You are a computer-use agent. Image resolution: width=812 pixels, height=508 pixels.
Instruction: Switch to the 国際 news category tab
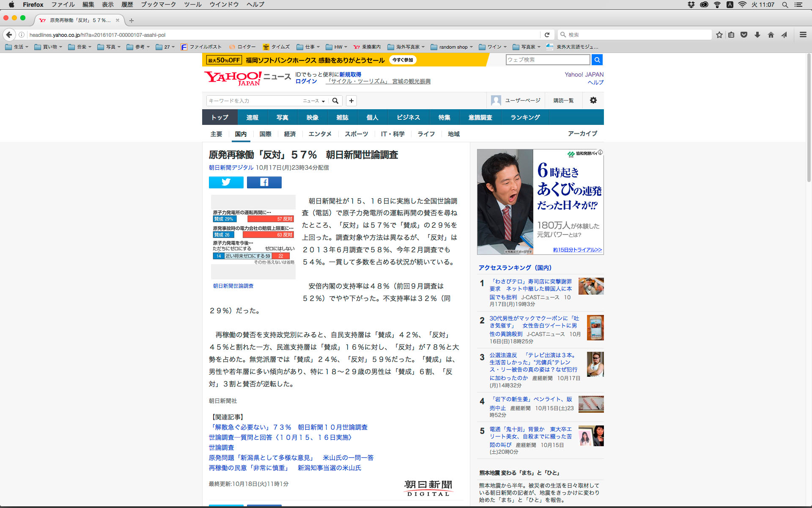pos(265,134)
